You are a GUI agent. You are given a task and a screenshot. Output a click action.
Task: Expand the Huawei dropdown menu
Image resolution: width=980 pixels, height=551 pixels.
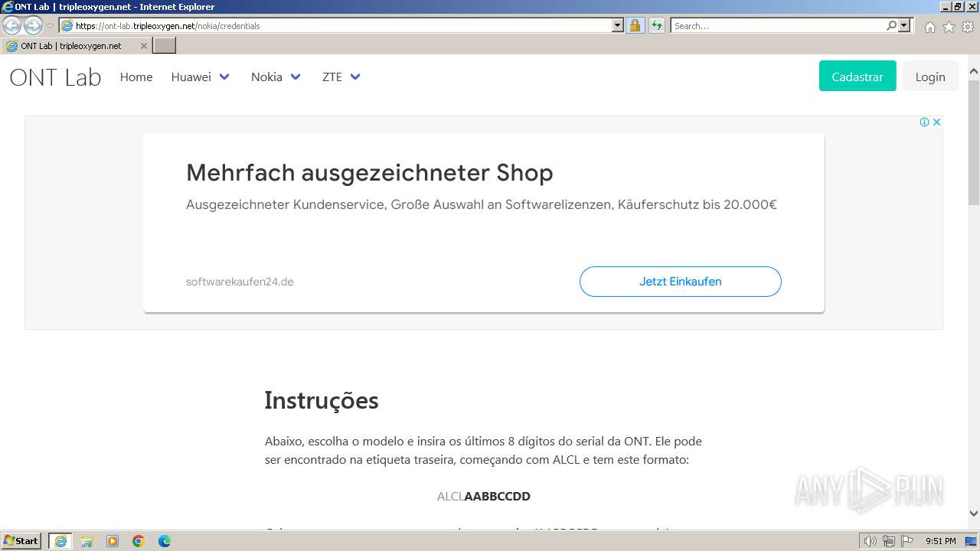(200, 77)
